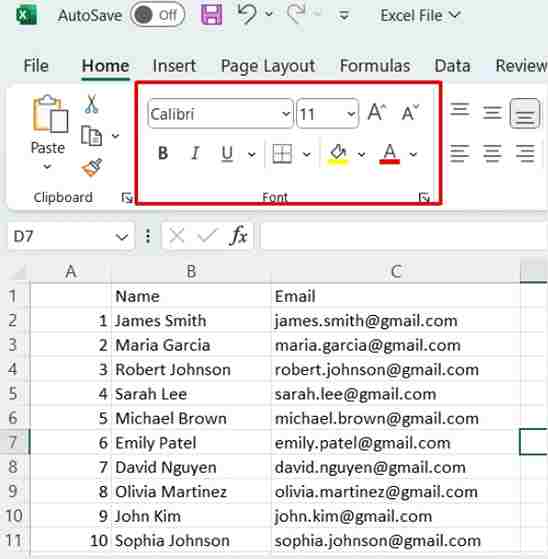The height and width of the screenshot is (559, 548).
Task: Toggle the AutoSave switch
Action: click(157, 15)
